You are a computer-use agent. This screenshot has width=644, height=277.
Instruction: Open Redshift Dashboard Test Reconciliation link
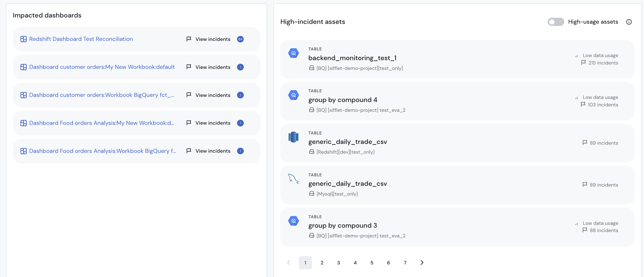point(81,39)
